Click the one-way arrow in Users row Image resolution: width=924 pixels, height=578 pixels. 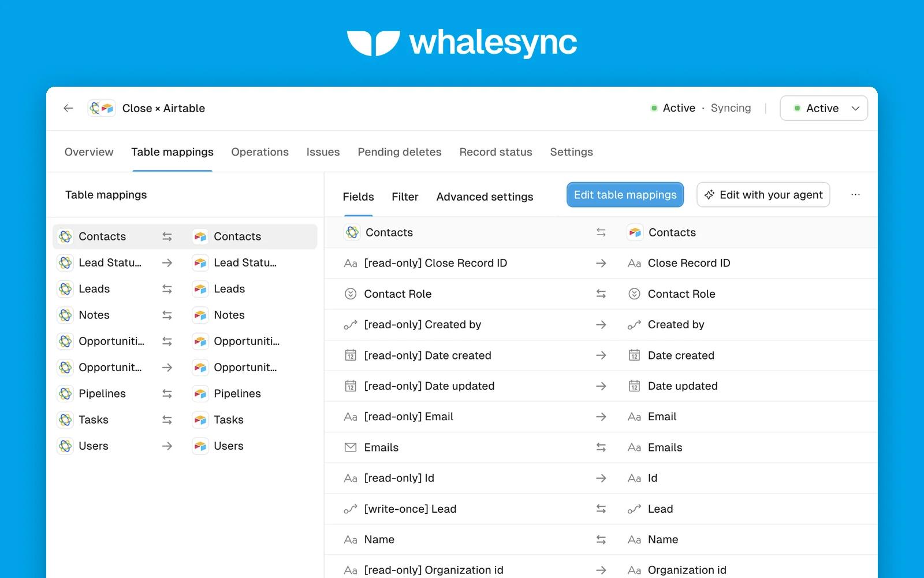coord(167,446)
